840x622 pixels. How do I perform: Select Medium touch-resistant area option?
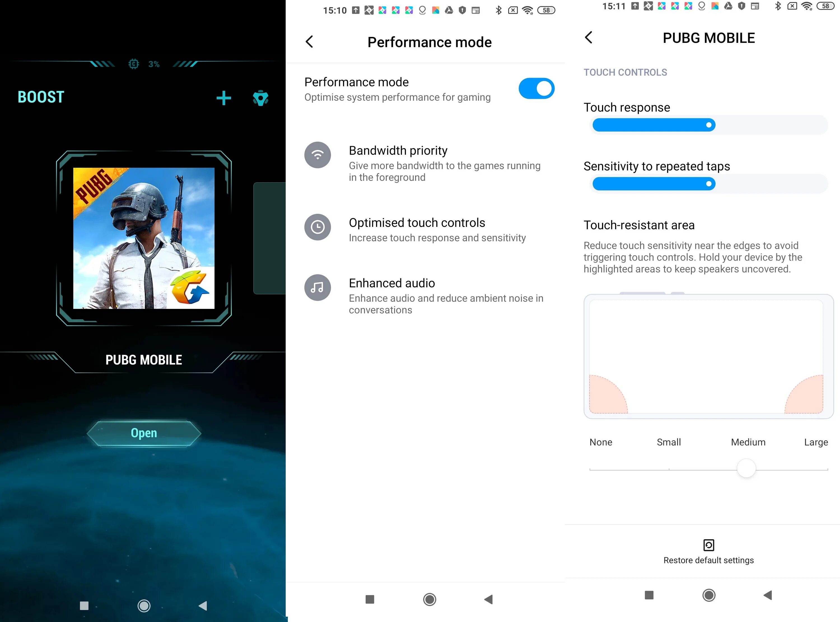pyautogui.click(x=748, y=442)
